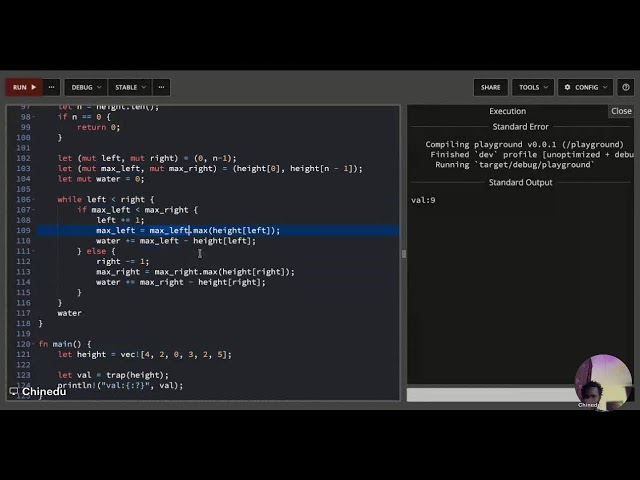640x480 pixels.
Task: Click 'let height = vec![4, 2, 0, 3, 2, 5];' line
Action: 144,354
